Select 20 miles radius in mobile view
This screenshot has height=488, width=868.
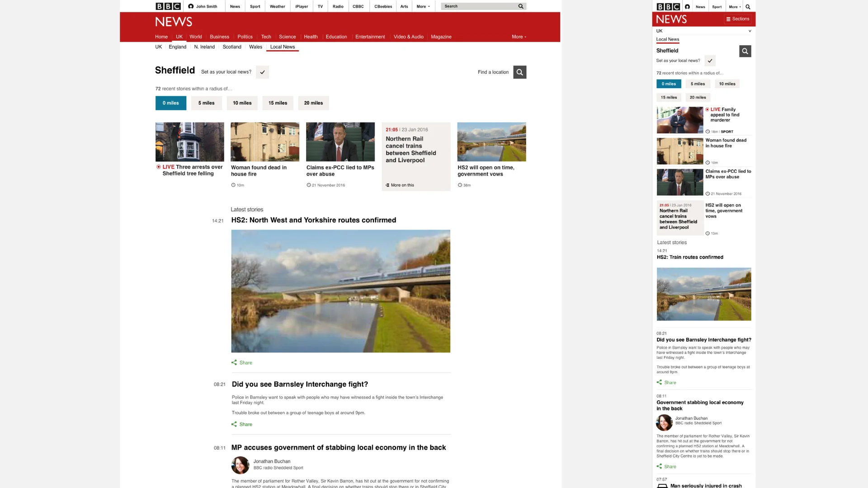pyautogui.click(x=698, y=98)
